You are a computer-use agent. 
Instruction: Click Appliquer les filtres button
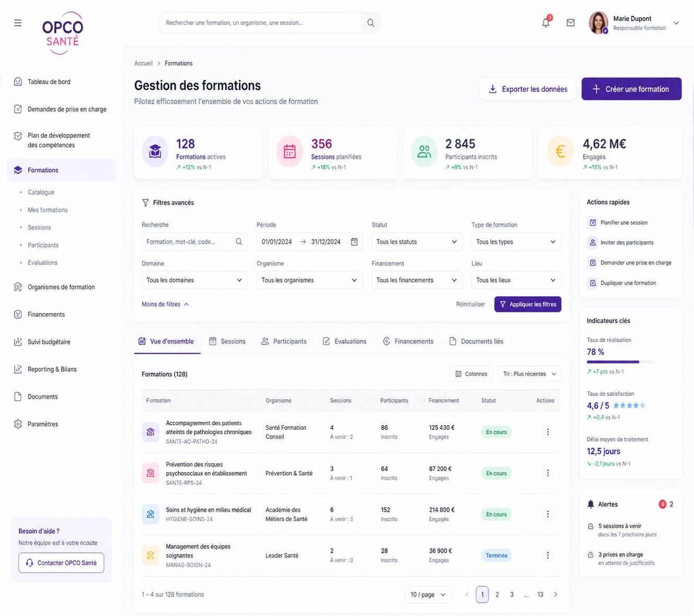point(528,304)
